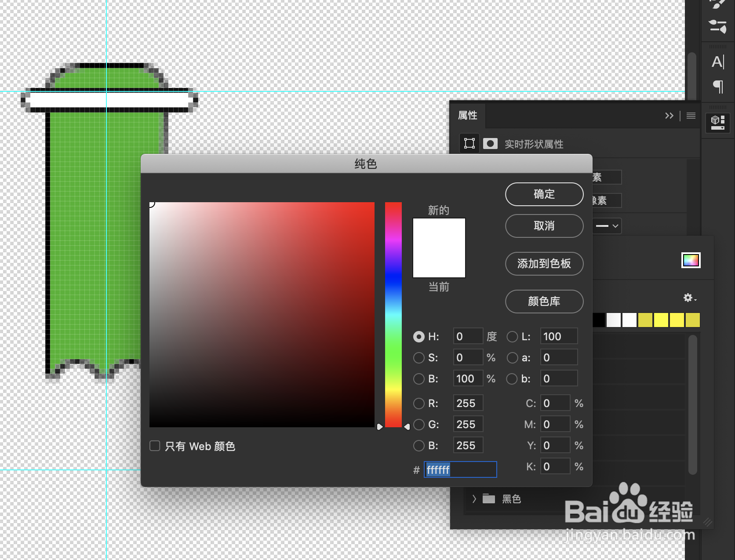Click the 实时形状属性 label
The image size is (735, 560).
[x=534, y=144]
